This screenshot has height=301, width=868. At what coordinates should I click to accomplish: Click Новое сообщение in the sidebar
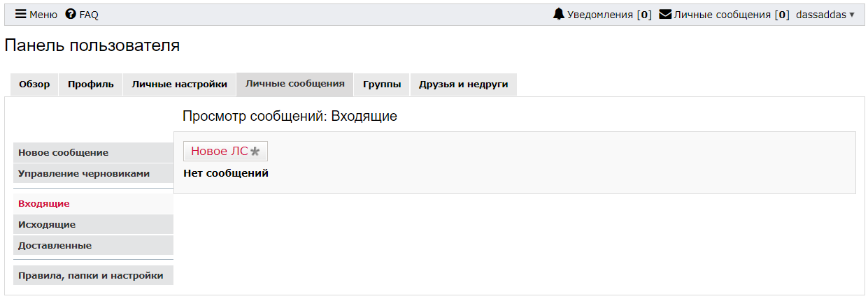tap(63, 152)
